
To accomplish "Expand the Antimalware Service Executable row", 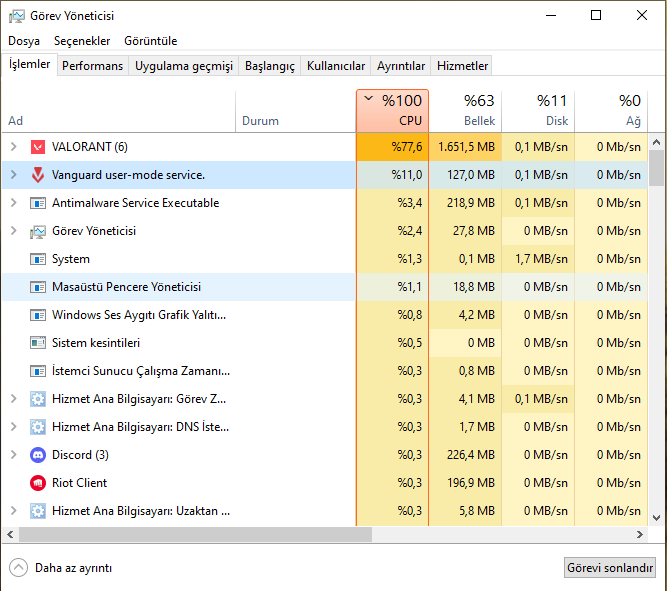I will [x=14, y=203].
